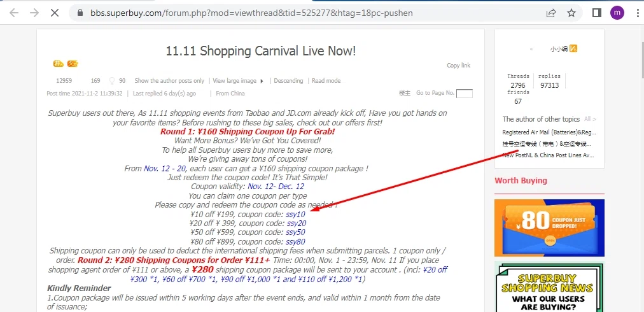Screen dimensions: 644x312
Task: Stop page loading with X icon
Action: click(x=54, y=13)
